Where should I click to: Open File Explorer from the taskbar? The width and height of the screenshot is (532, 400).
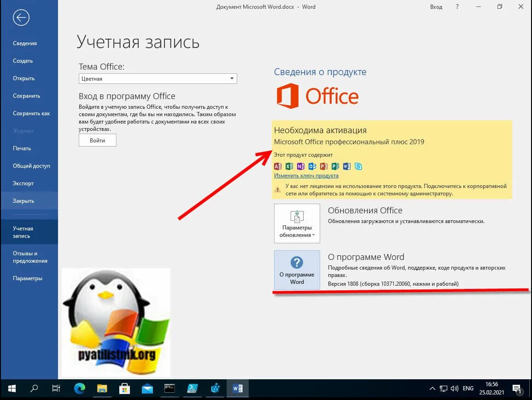102,388
